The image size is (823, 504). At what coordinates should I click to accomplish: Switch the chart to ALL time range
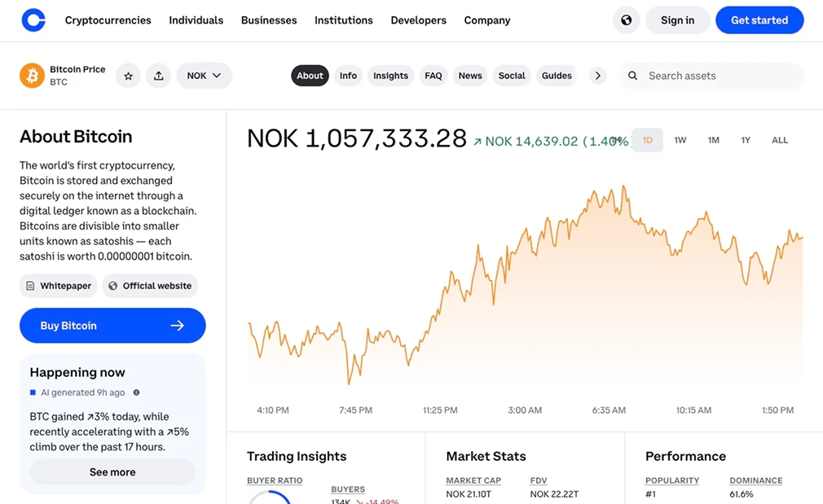tap(780, 139)
